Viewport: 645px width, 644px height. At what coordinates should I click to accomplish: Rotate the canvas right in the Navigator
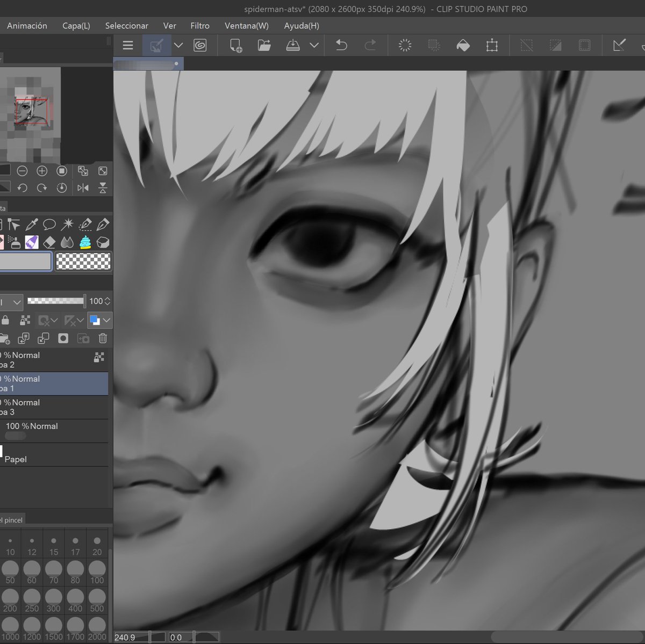click(42, 188)
